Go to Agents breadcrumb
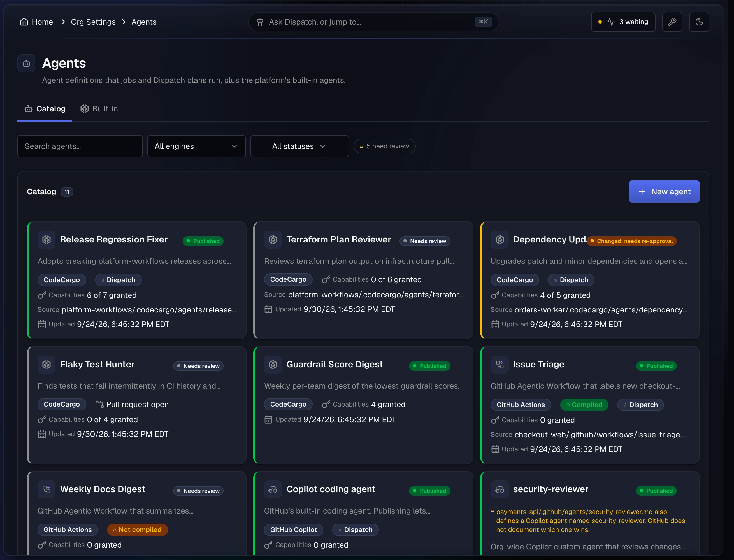 click(144, 22)
